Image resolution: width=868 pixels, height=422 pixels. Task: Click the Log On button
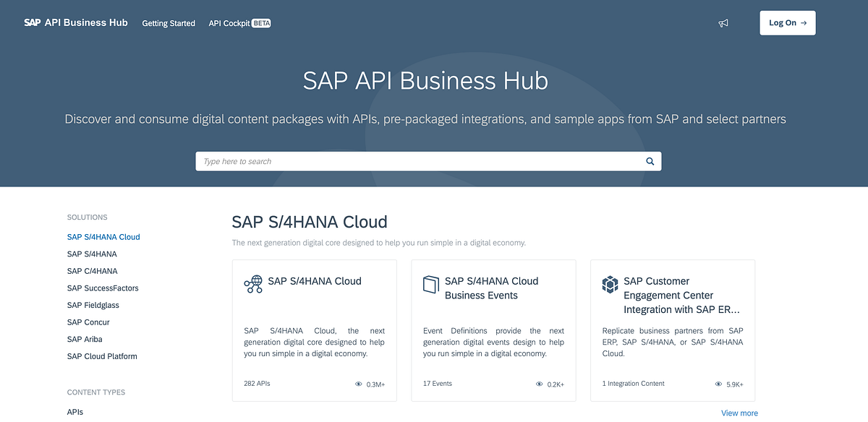point(787,22)
